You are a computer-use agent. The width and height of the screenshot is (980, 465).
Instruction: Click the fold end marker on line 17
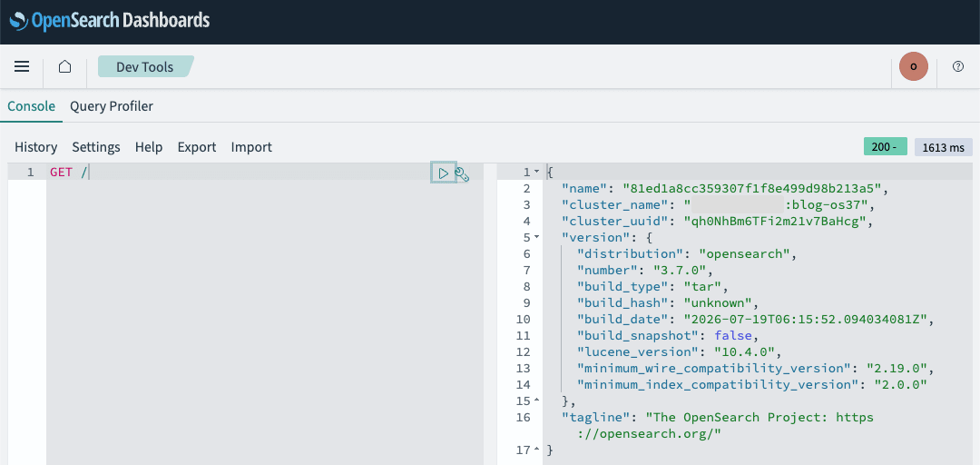pos(537,450)
